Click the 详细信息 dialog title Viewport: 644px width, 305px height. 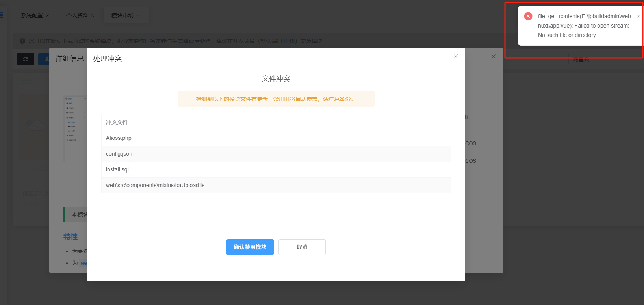pos(70,59)
